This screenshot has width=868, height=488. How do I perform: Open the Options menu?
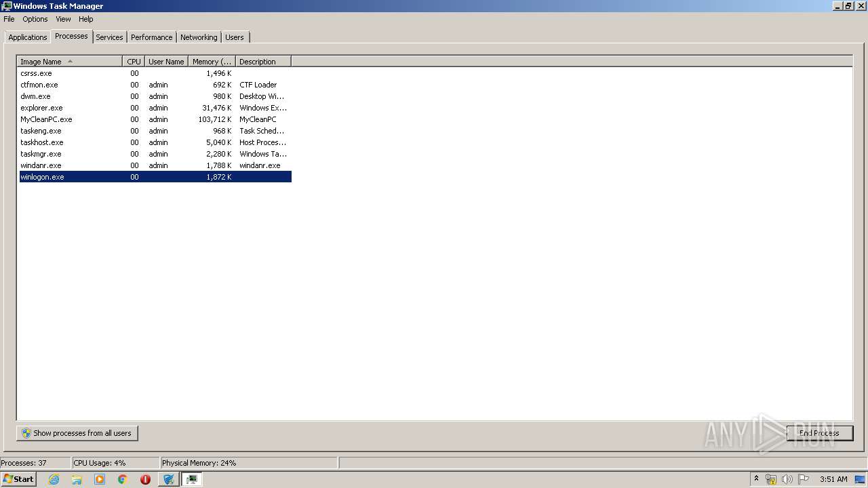pos(35,19)
